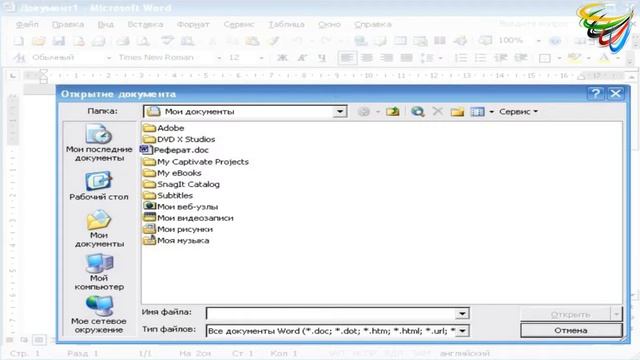Screen dimensions: 640x360
Task: Go up one folder level in the dialog
Action: (393, 111)
